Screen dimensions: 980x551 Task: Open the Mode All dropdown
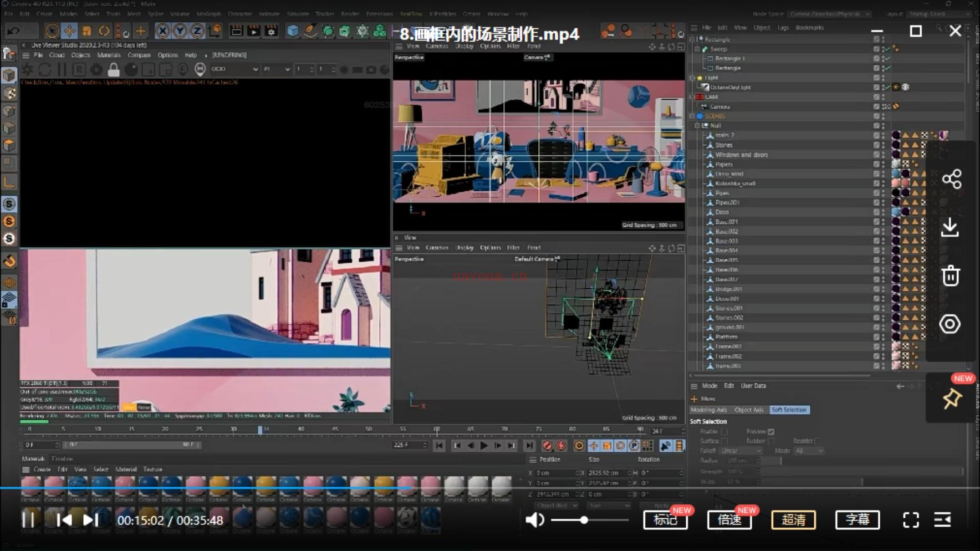809,451
